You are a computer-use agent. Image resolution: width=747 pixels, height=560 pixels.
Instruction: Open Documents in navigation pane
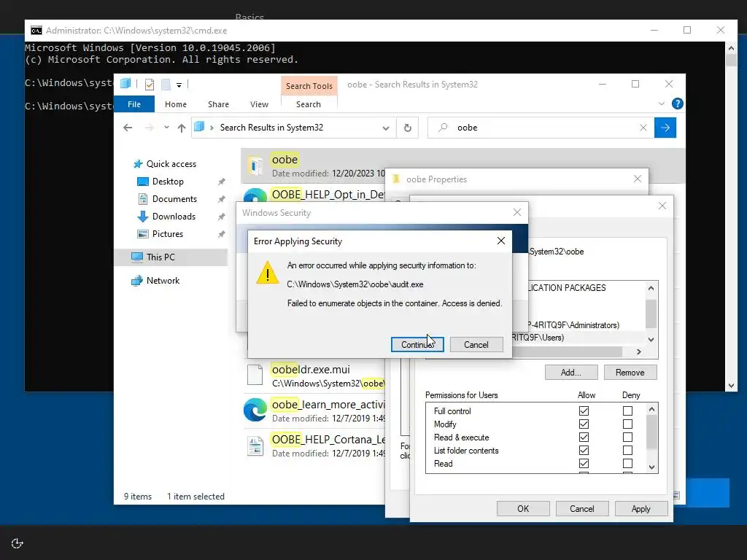tap(174, 199)
